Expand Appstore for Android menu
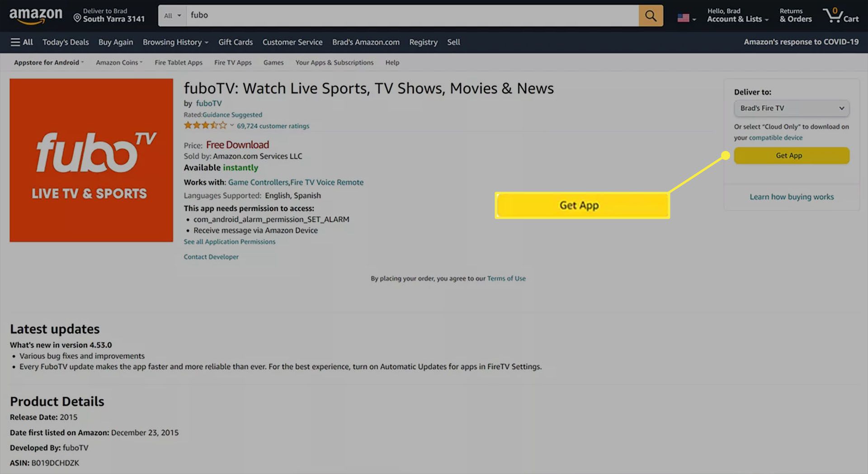Screen dimensions: 868x474 tap(49, 62)
